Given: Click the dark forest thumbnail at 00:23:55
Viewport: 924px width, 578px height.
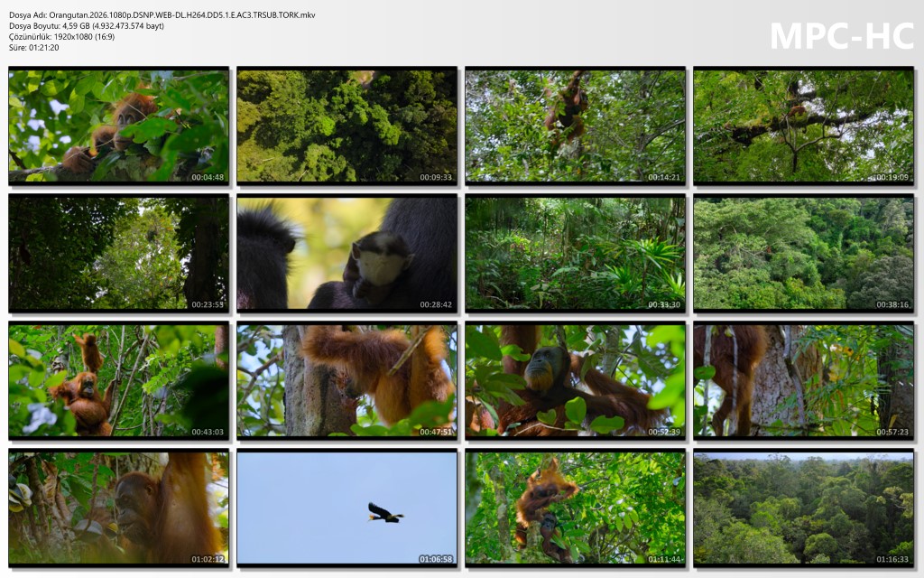Looking at the screenshot, I should [x=118, y=254].
